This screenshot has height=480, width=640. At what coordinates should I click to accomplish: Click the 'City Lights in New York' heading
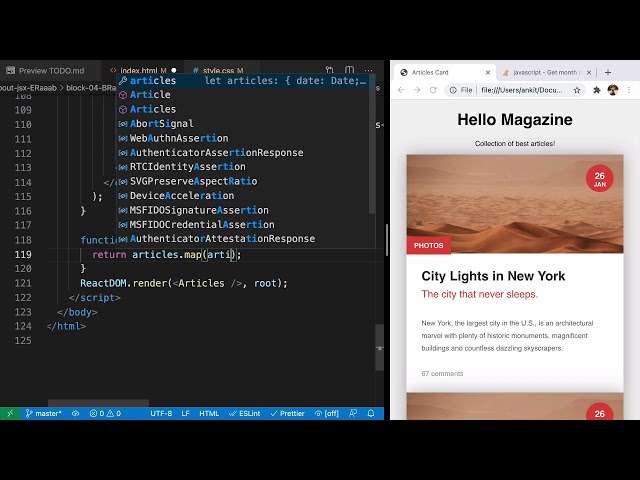(x=493, y=276)
